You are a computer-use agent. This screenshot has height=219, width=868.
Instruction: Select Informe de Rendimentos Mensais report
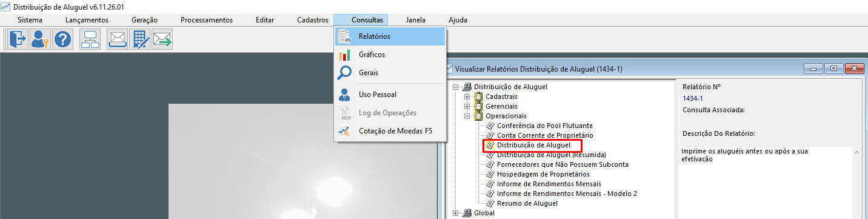pos(549,184)
